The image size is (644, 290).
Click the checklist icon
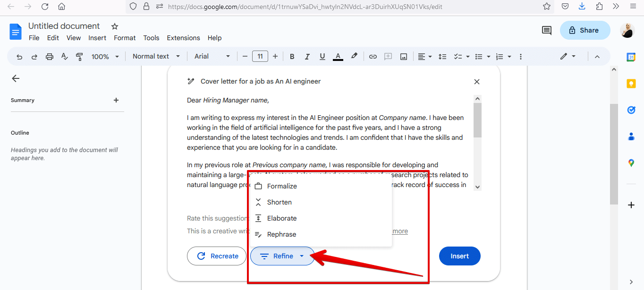458,57
